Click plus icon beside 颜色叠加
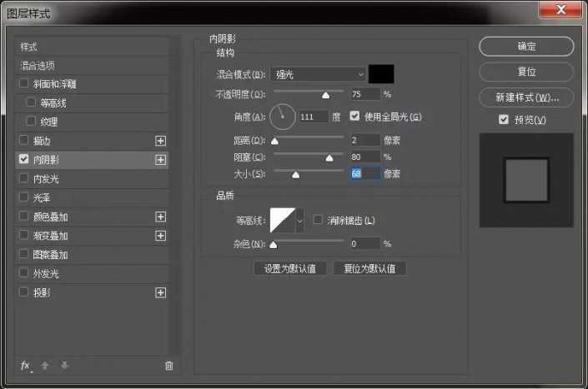The height and width of the screenshot is (389, 588). (161, 217)
